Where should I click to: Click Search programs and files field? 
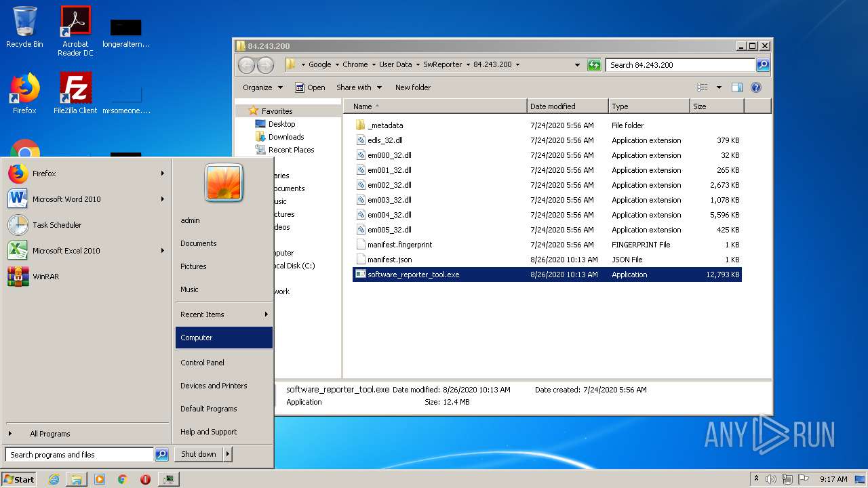coord(79,455)
